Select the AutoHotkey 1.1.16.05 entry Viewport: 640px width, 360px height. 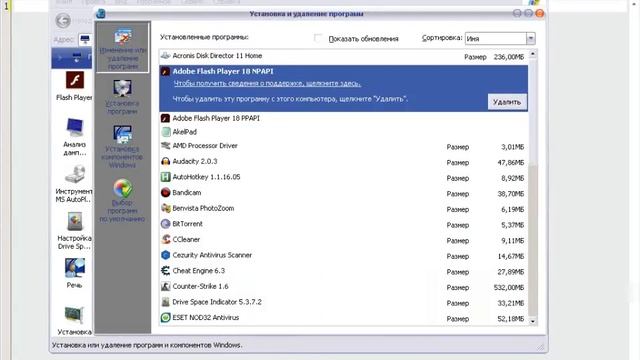point(343,177)
